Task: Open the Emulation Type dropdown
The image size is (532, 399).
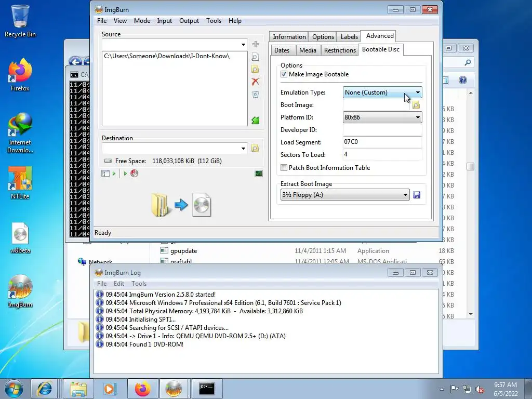Action: [x=382, y=92]
